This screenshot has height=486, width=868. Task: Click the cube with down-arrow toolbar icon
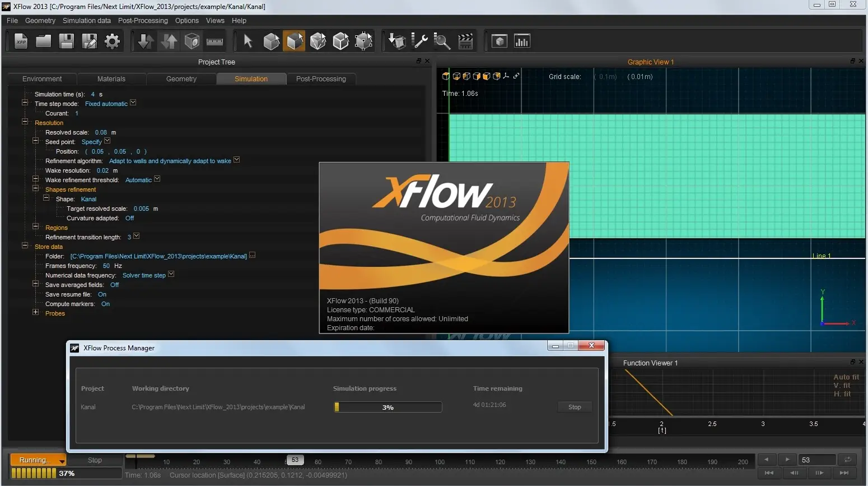click(397, 41)
